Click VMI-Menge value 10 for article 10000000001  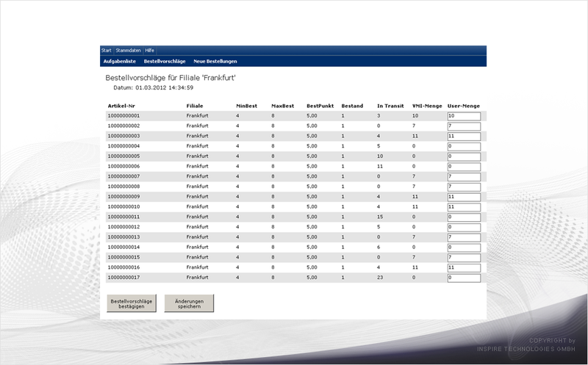[x=415, y=116]
